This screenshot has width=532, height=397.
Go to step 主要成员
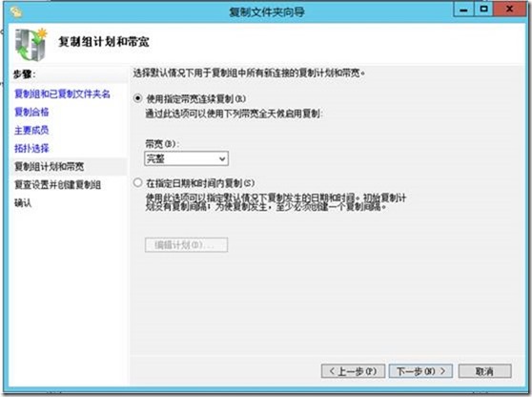31,130
